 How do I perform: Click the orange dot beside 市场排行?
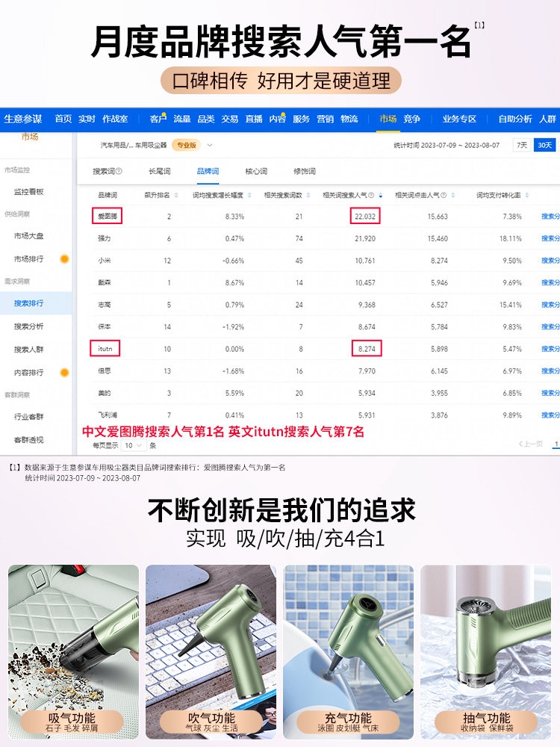click(x=64, y=258)
